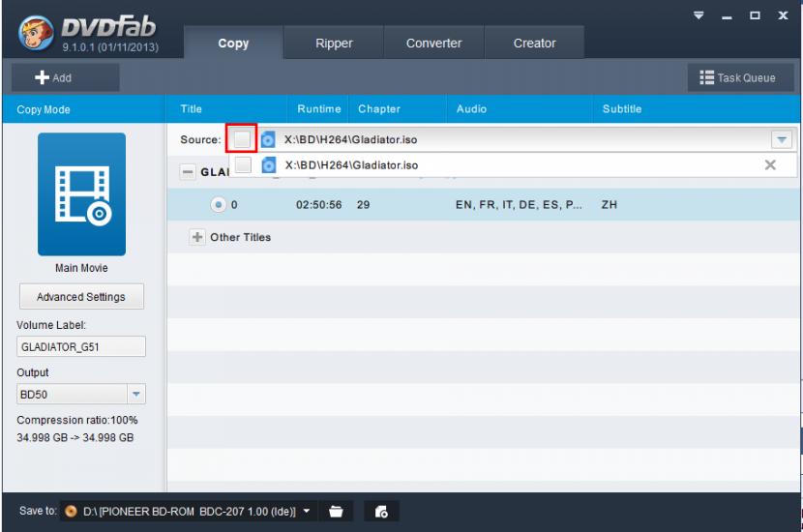The image size is (803, 532).
Task: Open the Task Queue
Action: click(740, 77)
